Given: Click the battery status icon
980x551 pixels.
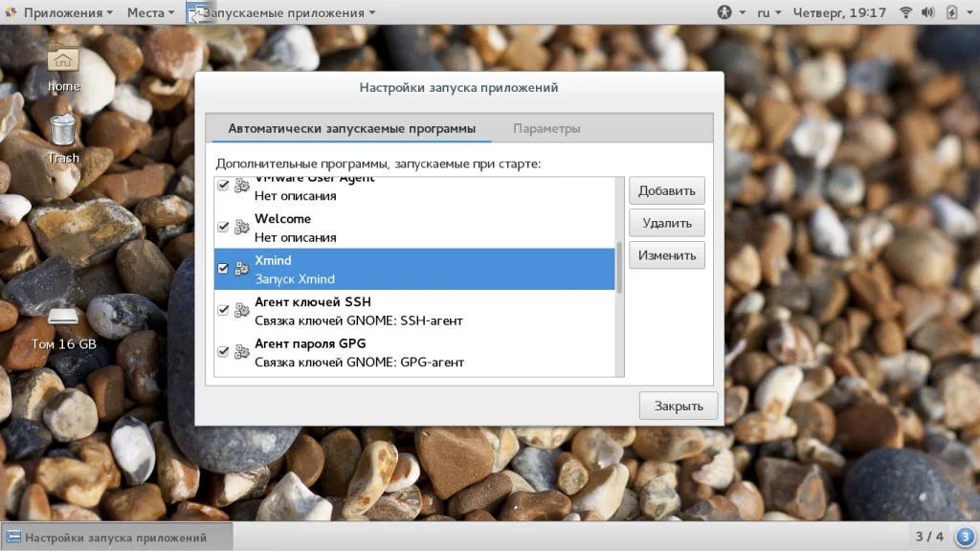Looking at the screenshot, I should point(951,11).
